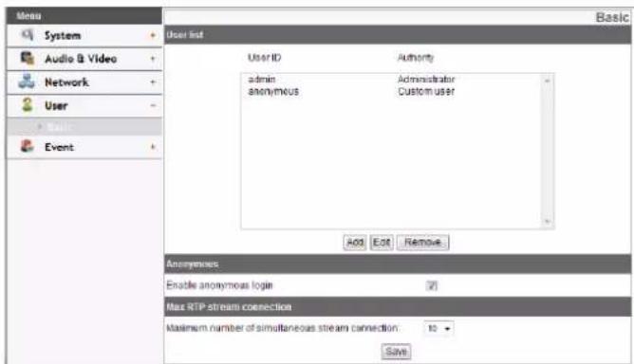The height and width of the screenshot is (364, 634).
Task: Select the anonymous user row
Action: [390, 91]
